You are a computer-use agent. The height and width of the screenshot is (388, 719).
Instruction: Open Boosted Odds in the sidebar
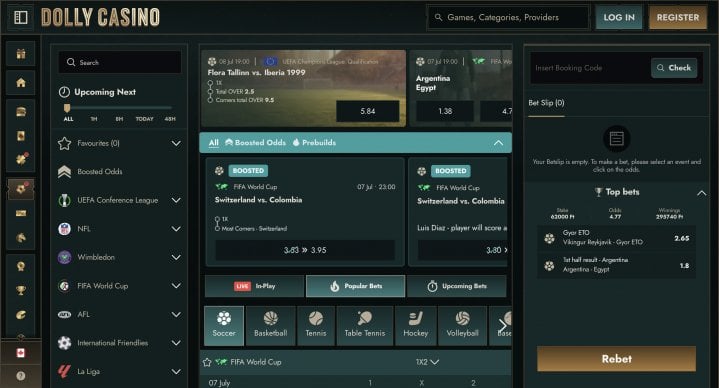(x=100, y=172)
